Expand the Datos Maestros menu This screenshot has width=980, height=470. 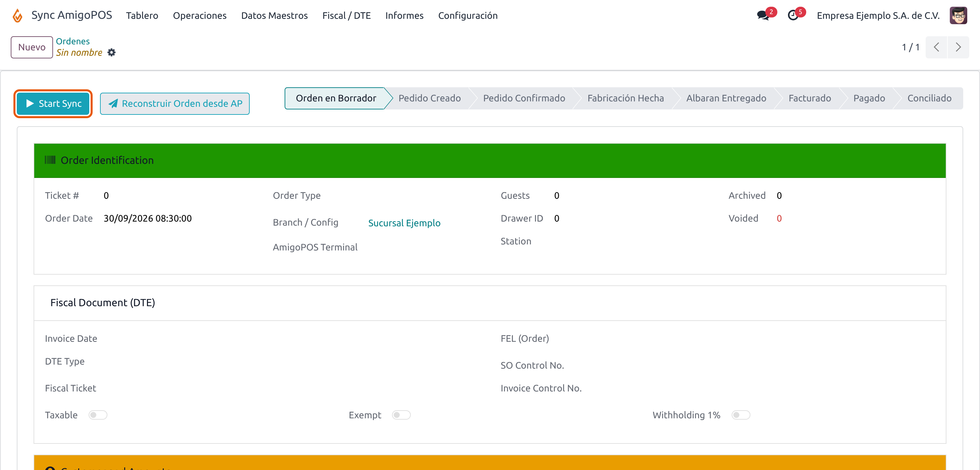tap(274, 15)
